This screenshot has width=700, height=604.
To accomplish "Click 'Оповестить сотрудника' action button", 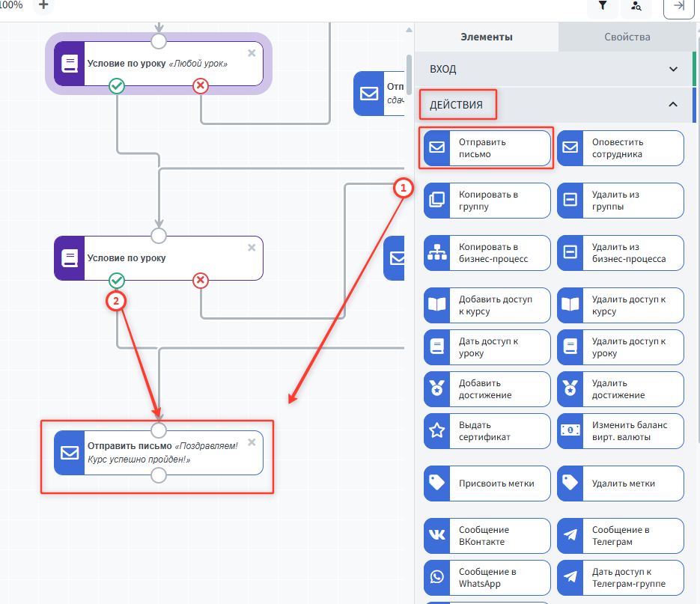I will (620, 148).
